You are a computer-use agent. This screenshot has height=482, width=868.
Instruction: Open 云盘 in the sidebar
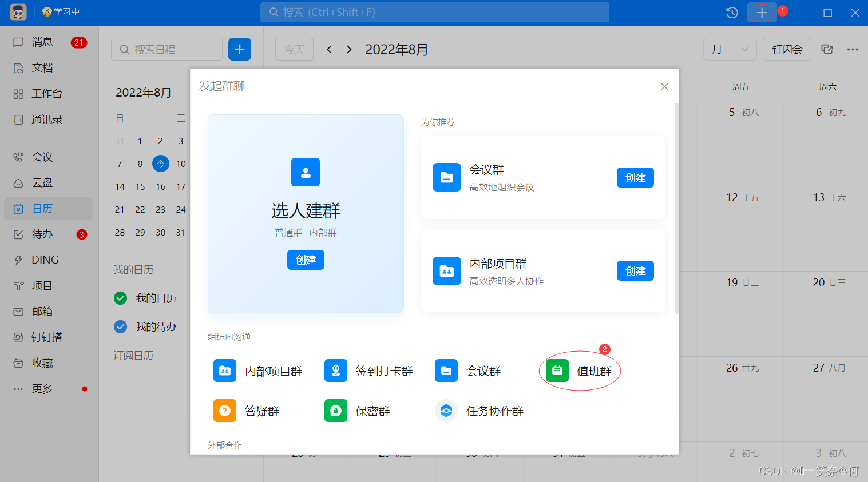pos(49,183)
